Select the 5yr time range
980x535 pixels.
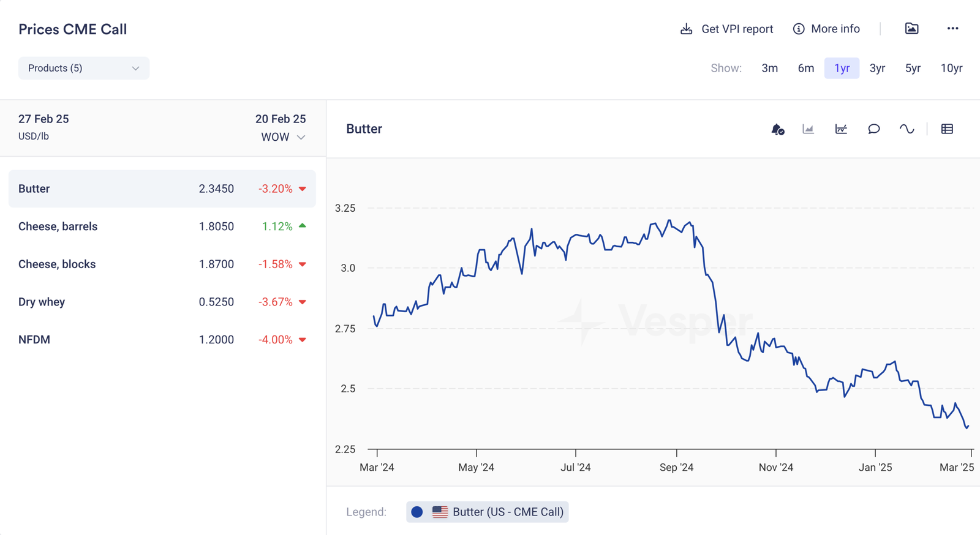[x=913, y=68]
